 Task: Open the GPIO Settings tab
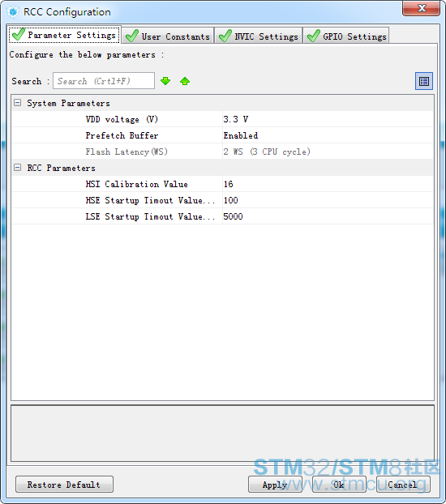click(346, 36)
